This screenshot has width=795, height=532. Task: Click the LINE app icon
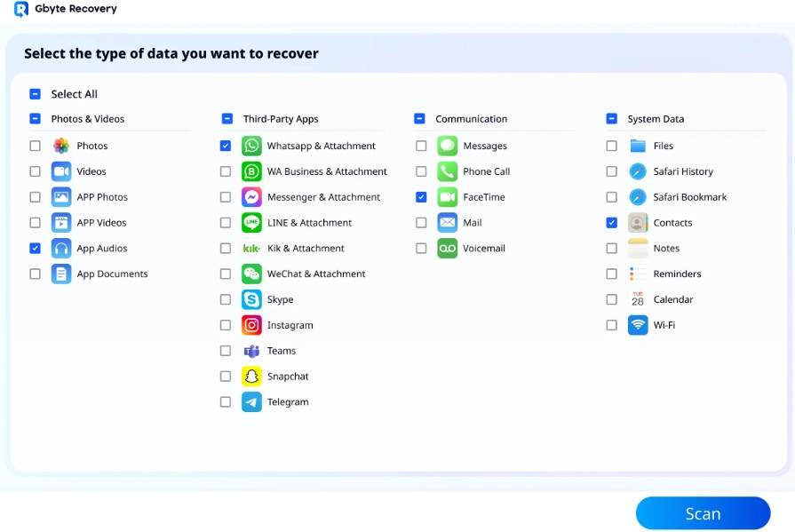coord(251,223)
